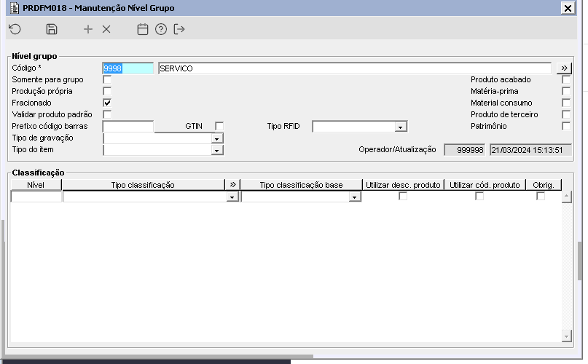Click the Obrig. column header
This screenshot has height=364, width=588.
point(544,185)
